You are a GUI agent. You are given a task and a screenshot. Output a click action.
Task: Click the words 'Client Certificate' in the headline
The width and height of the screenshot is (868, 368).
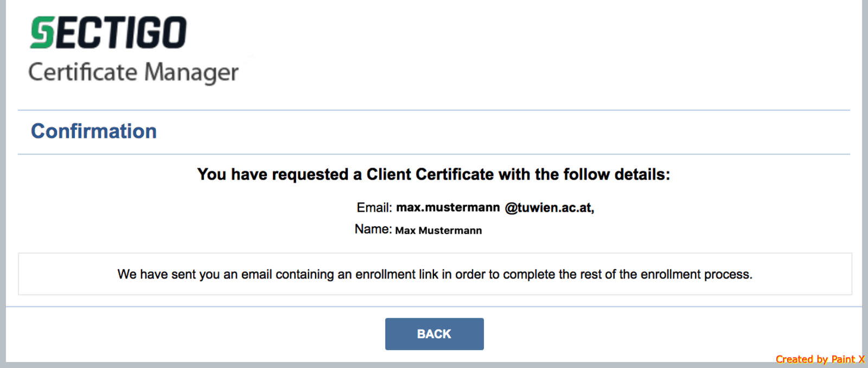(430, 174)
